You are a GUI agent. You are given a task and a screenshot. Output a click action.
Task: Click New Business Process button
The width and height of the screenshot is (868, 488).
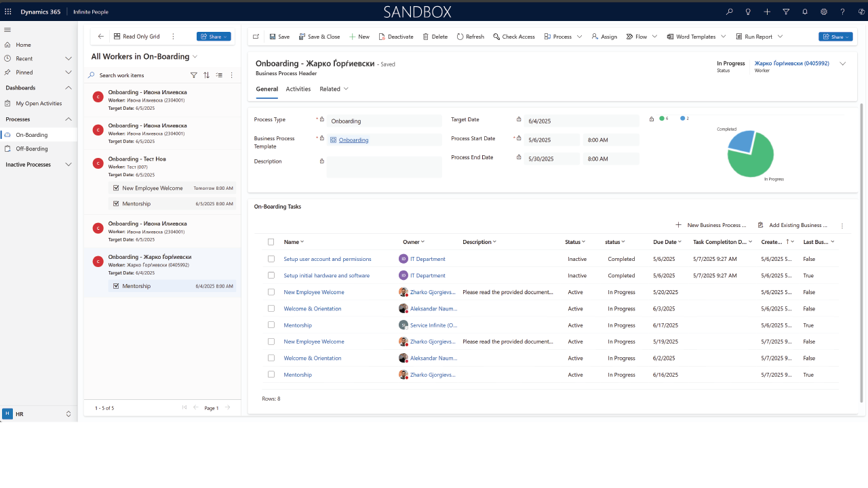711,225
